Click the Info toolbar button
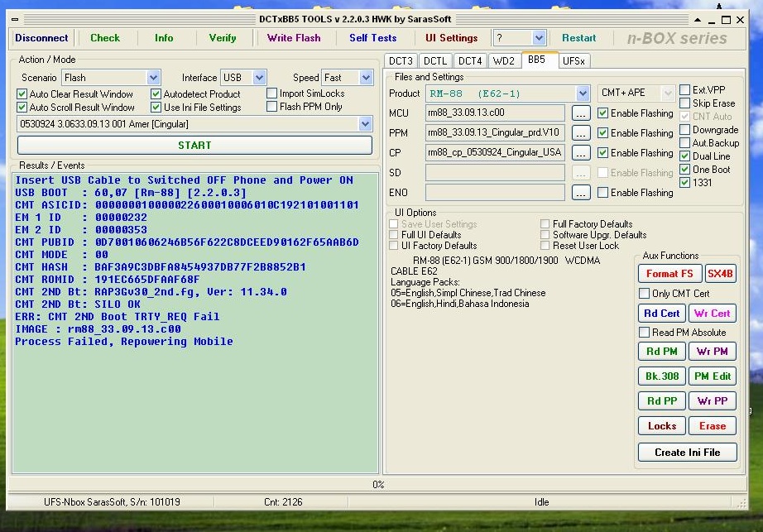763x532 pixels. (x=164, y=38)
